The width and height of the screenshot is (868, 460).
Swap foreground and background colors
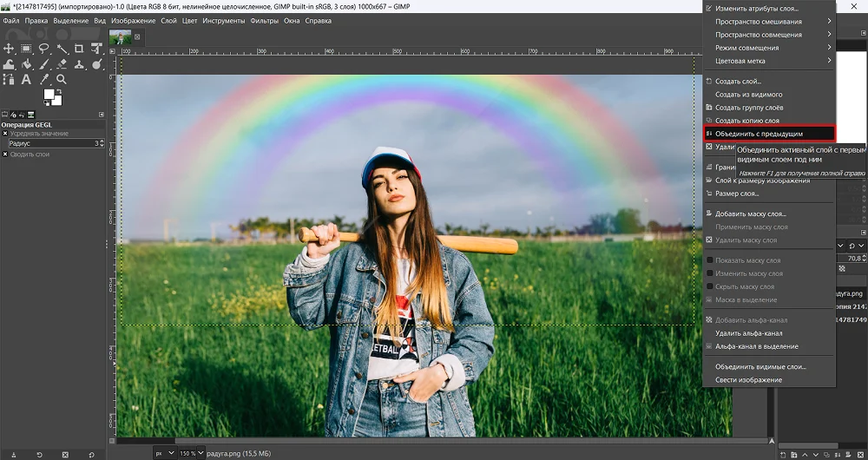[59, 91]
